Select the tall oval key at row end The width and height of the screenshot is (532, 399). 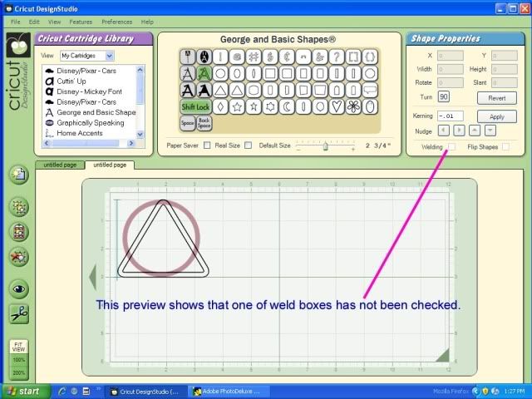pos(370,107)
